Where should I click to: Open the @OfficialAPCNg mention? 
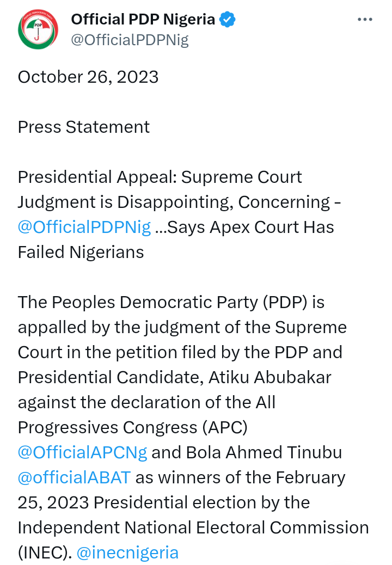84,452
